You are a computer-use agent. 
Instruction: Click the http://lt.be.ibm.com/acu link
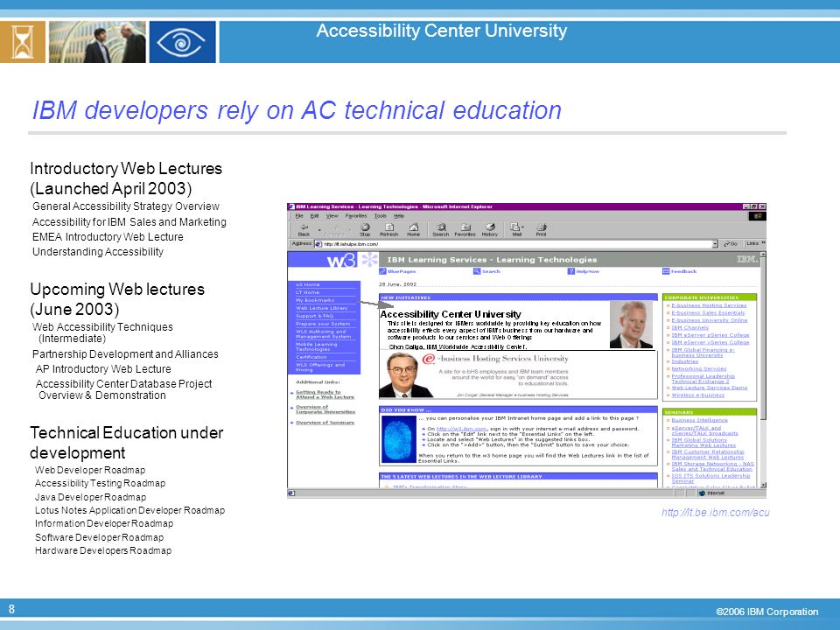point(715,513)
